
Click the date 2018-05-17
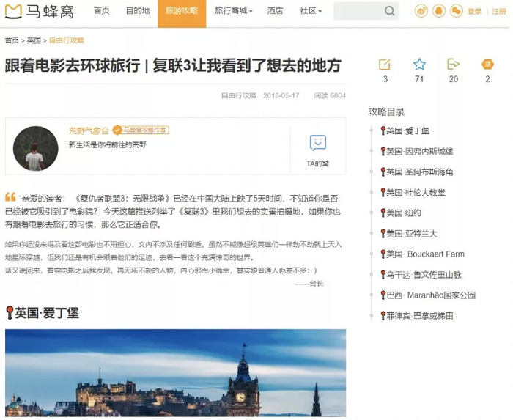[281, 95]
